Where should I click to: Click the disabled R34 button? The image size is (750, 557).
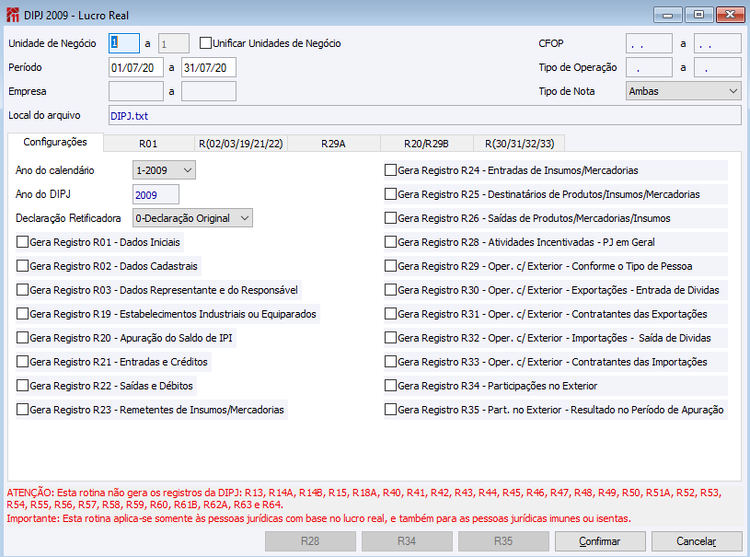point(407,541)
